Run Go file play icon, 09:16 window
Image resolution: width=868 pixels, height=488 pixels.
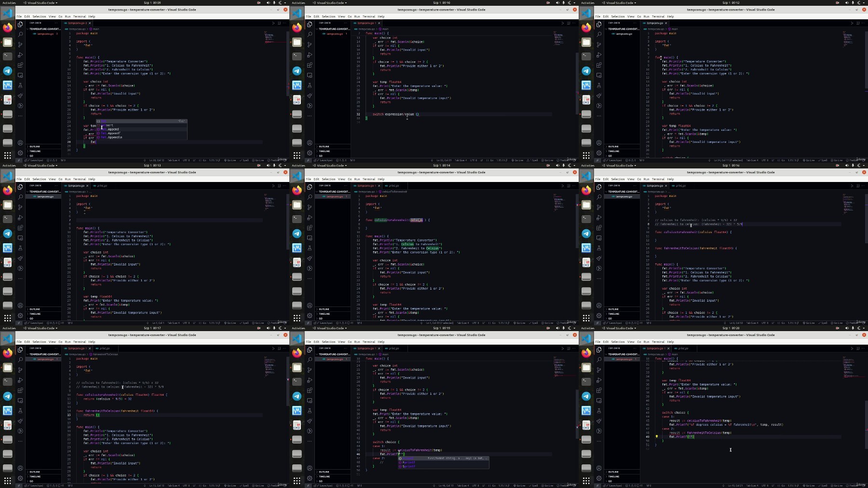point(852,186)
